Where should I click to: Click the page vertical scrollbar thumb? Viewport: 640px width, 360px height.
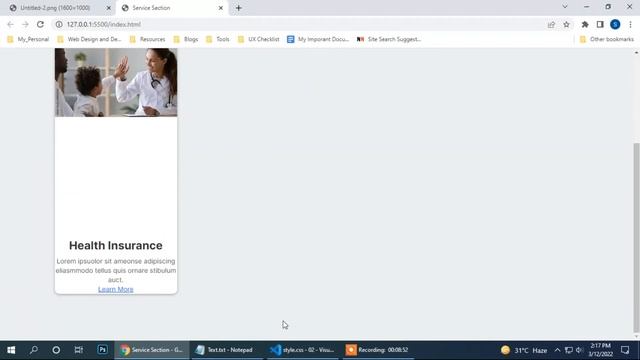tap(636, 237)
